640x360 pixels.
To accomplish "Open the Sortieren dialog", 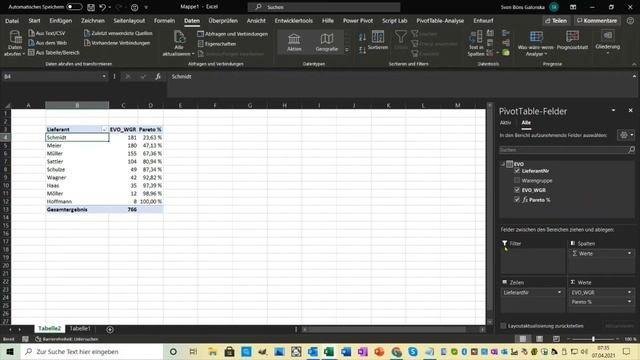I will point(378,40).
